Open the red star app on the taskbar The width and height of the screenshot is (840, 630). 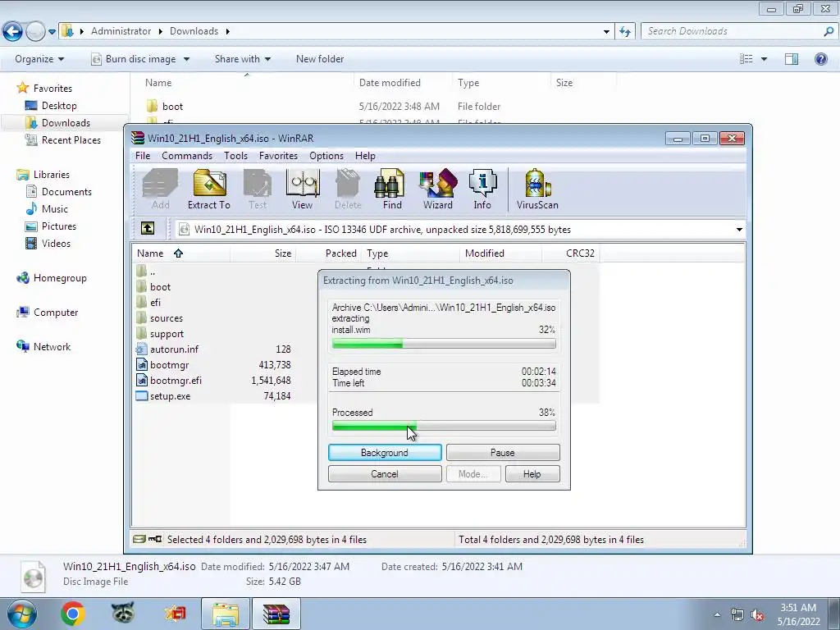point(175,614)
